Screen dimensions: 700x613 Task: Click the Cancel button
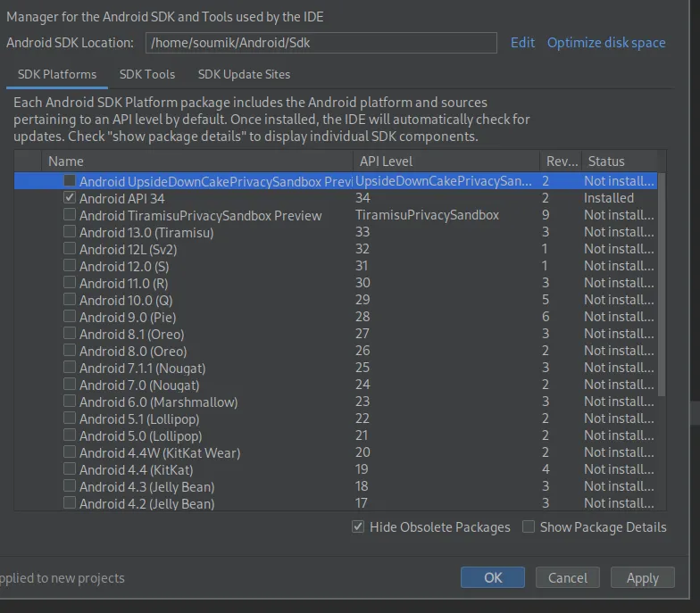click(x=568, y=578)
